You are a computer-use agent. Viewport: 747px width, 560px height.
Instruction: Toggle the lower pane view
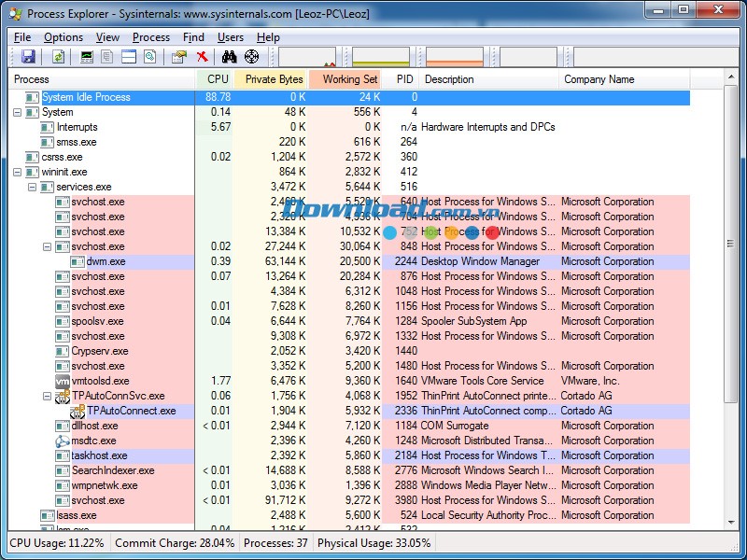tap(127, 56)
